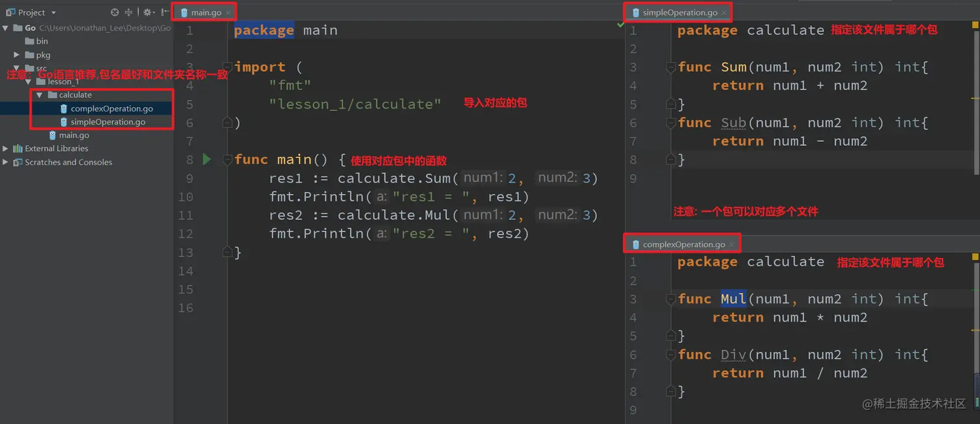
Task: Click yellow warning marker in simpleOperation.go stripe
Action: point(977,97)
